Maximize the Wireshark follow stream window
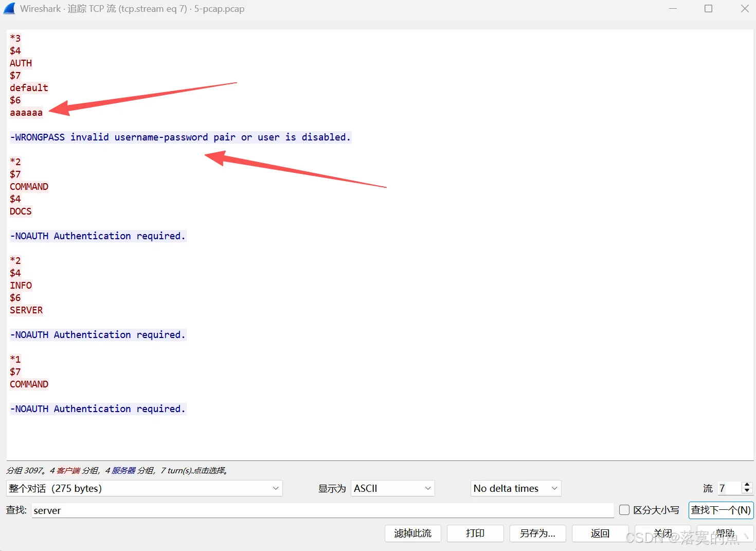Image resolution: width=756 pixels, height=551 pixels. [x=708, y=9]
